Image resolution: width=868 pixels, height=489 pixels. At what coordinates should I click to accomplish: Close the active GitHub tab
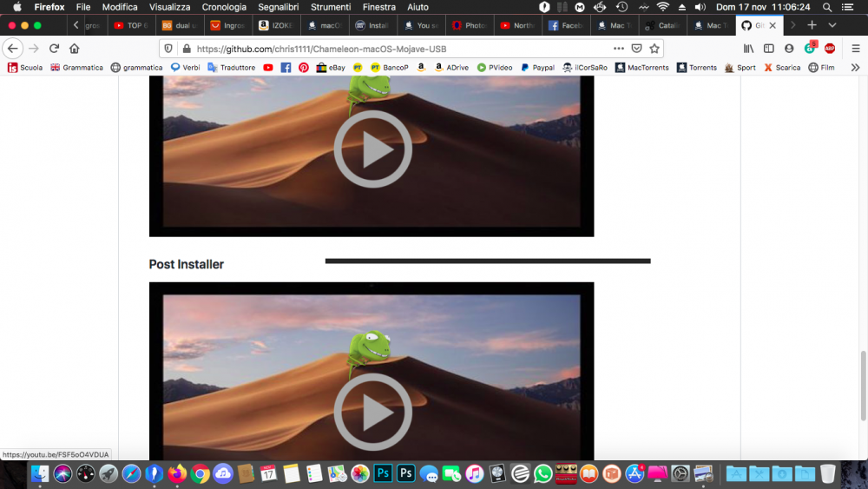773,25
